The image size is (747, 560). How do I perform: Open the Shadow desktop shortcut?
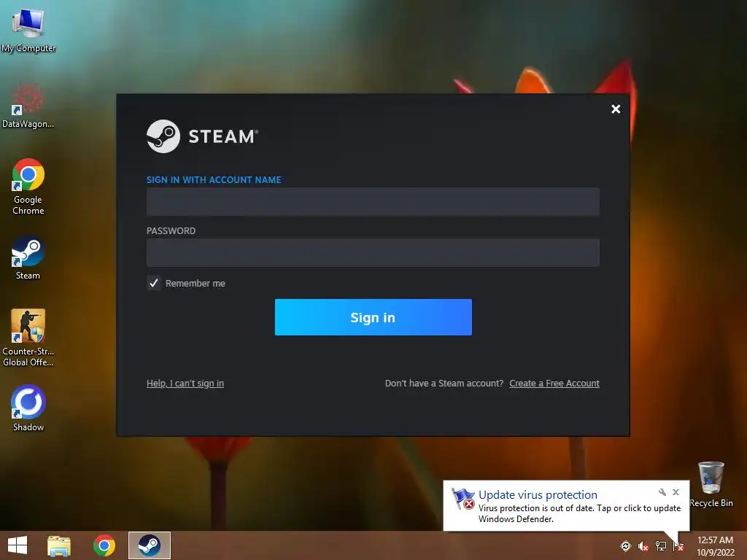pos(28,408)
